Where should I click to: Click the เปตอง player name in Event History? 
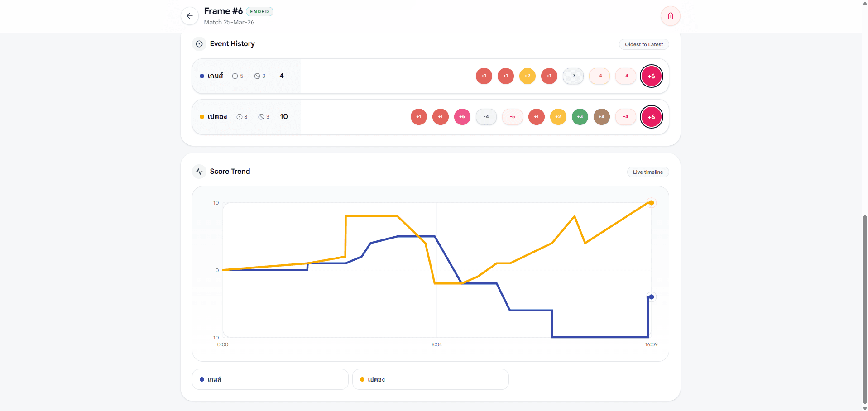(x=217, y=117)
